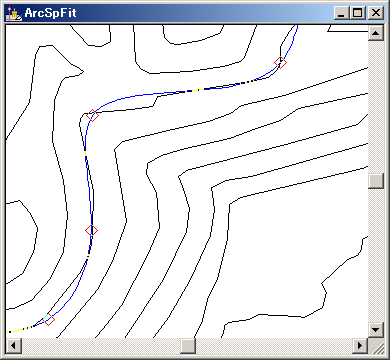Click horizontal scrollbar track right of thumb
390x360 pixels.
(274, 346)
